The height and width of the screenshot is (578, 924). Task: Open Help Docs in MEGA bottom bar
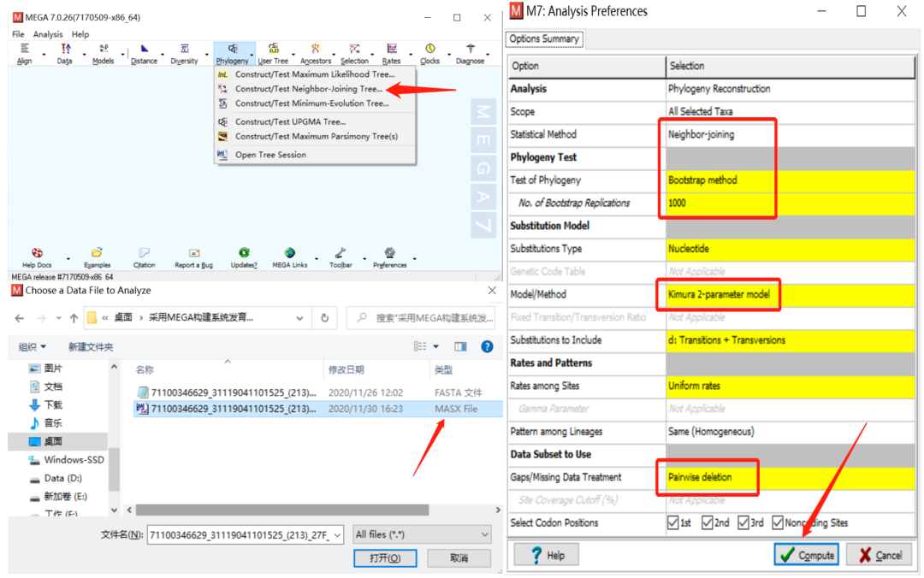tap(37, 258)
